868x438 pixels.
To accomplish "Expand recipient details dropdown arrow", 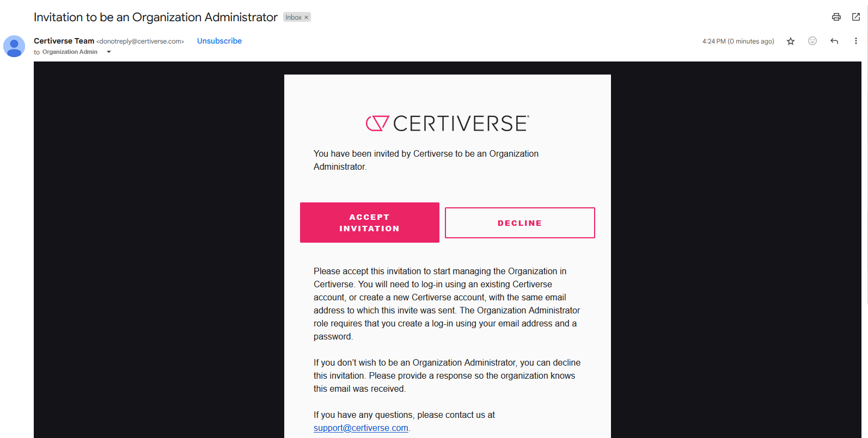I will pyautogui.click(x=109, y=52).
